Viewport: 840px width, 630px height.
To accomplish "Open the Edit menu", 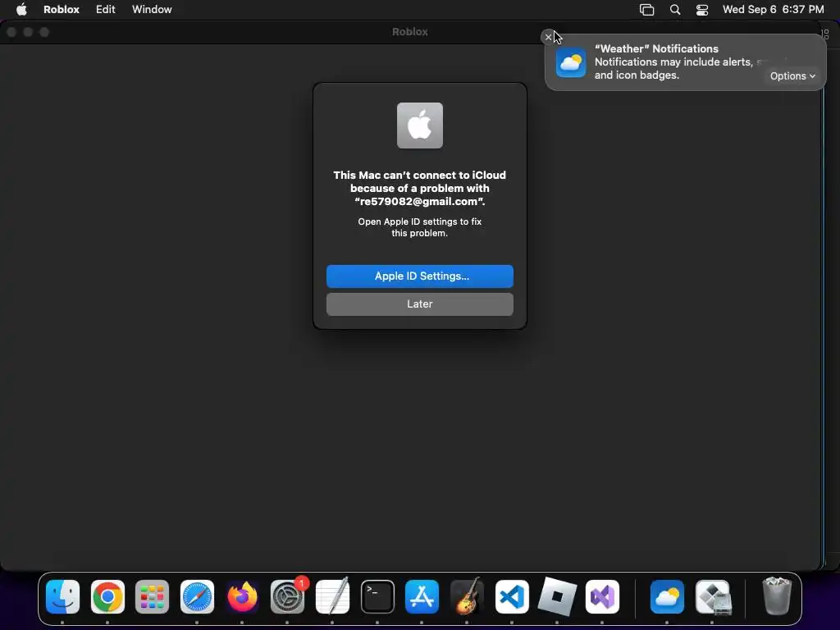I will tap(106, 9).
